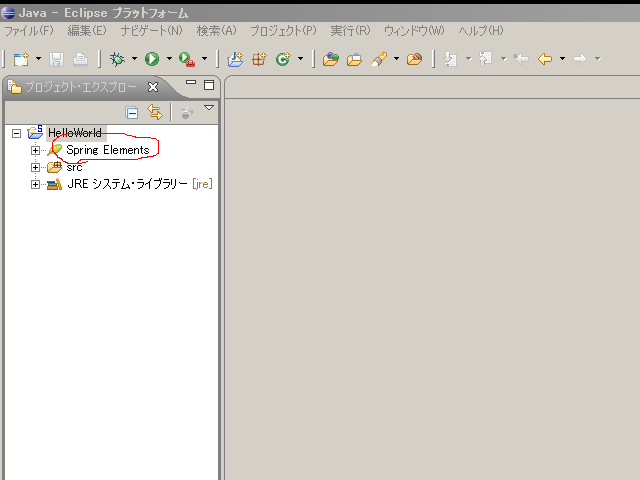The height and width of the screenshot is (480, 640).
Task: Open the 編集(E) menu
Action: [x=87, y=31]
